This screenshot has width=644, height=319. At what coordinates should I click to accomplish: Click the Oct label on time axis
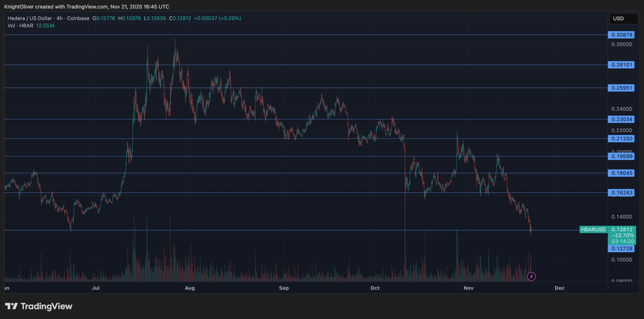pos(375,288)
